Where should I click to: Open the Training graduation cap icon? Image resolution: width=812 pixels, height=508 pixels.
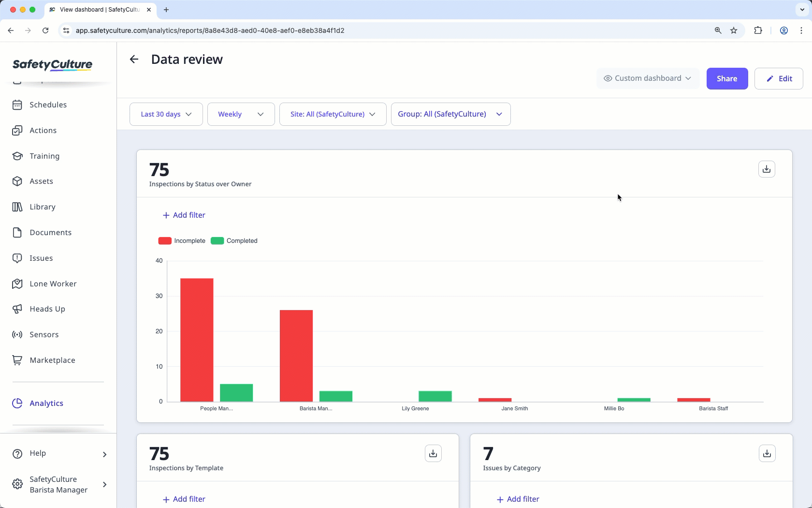coord(17,156)
